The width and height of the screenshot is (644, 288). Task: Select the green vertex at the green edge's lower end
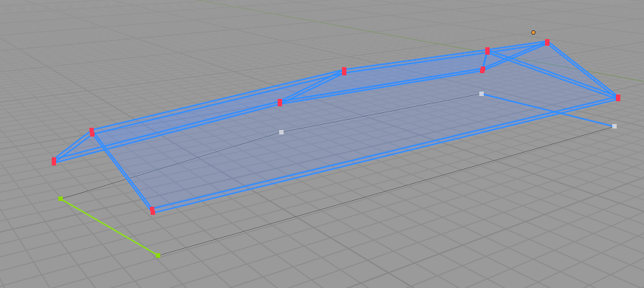coord(158,256)
